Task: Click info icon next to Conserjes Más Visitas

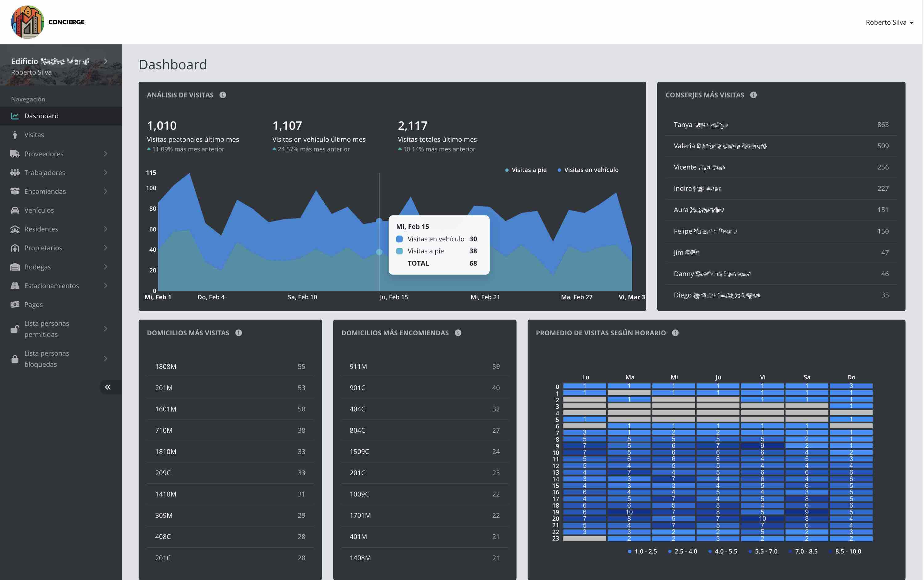Action: (753, 95)
